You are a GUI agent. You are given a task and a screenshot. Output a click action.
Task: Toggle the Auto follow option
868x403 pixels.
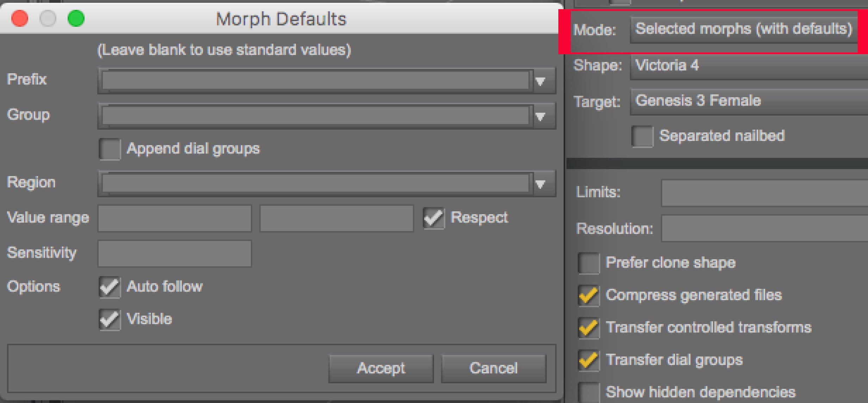(110, 287)
